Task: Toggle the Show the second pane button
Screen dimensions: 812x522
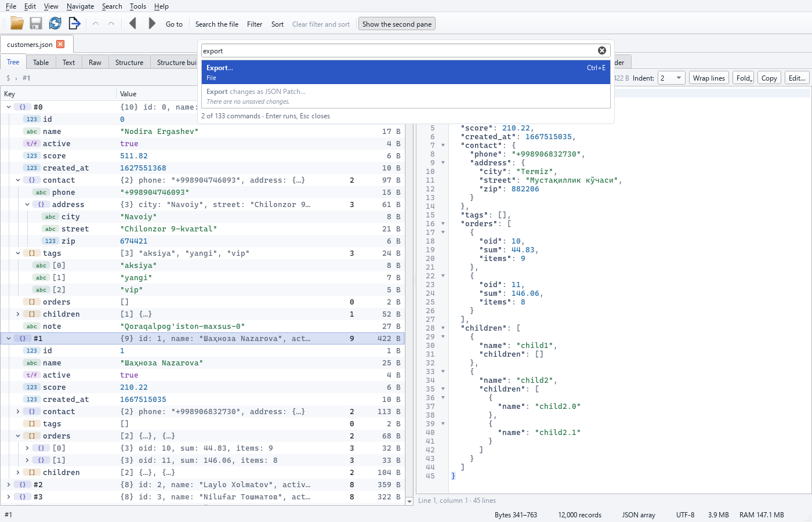Action: point(397,24)
